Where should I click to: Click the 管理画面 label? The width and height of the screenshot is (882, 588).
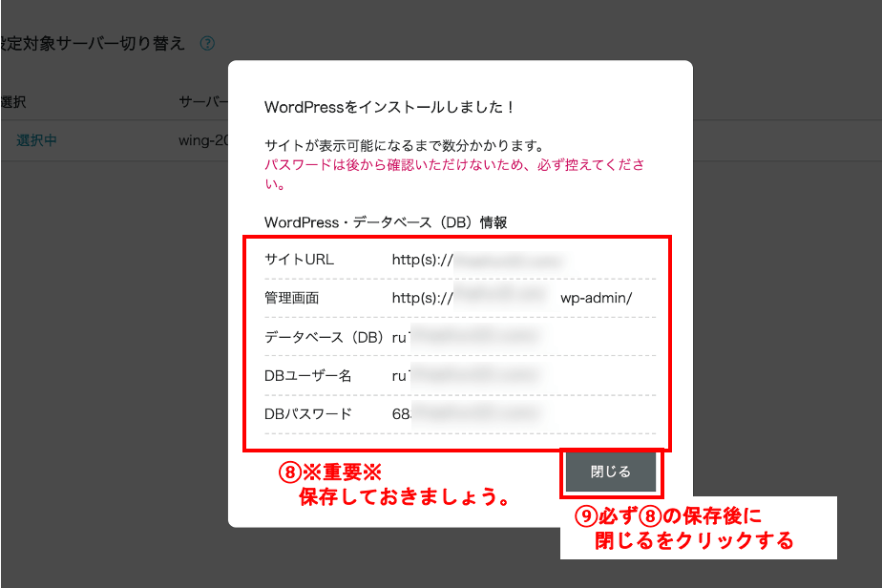pos(291,298)
